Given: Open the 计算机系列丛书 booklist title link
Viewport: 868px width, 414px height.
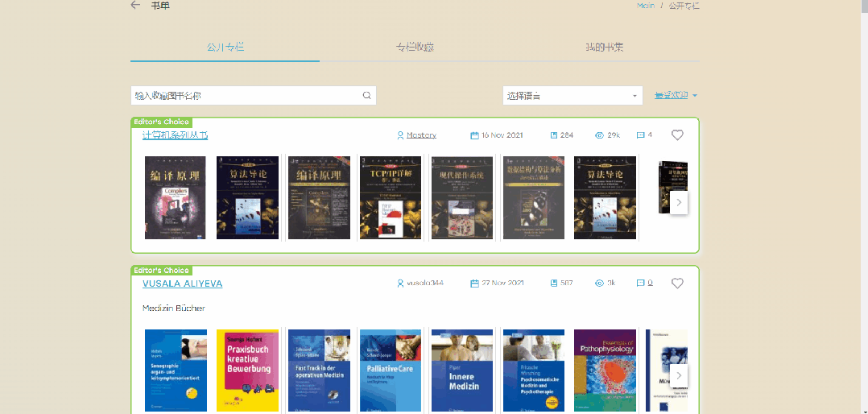Looking at the screenshot, I should pos(175,135).
